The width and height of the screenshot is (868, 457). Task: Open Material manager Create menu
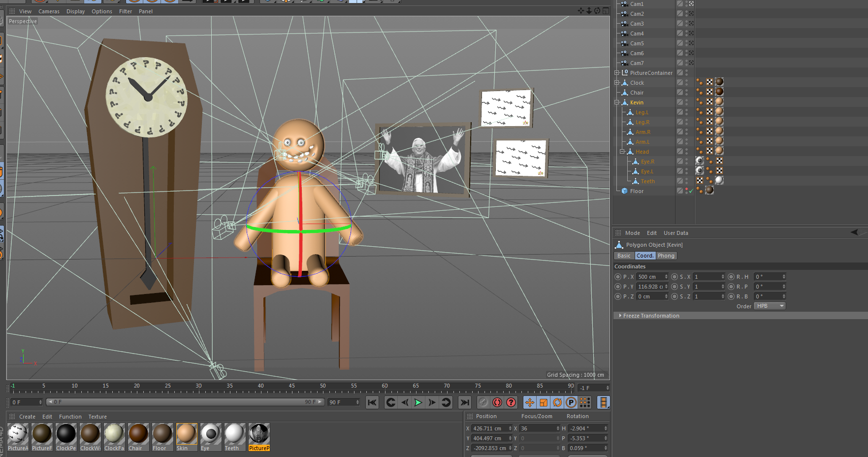coord(27,417)
